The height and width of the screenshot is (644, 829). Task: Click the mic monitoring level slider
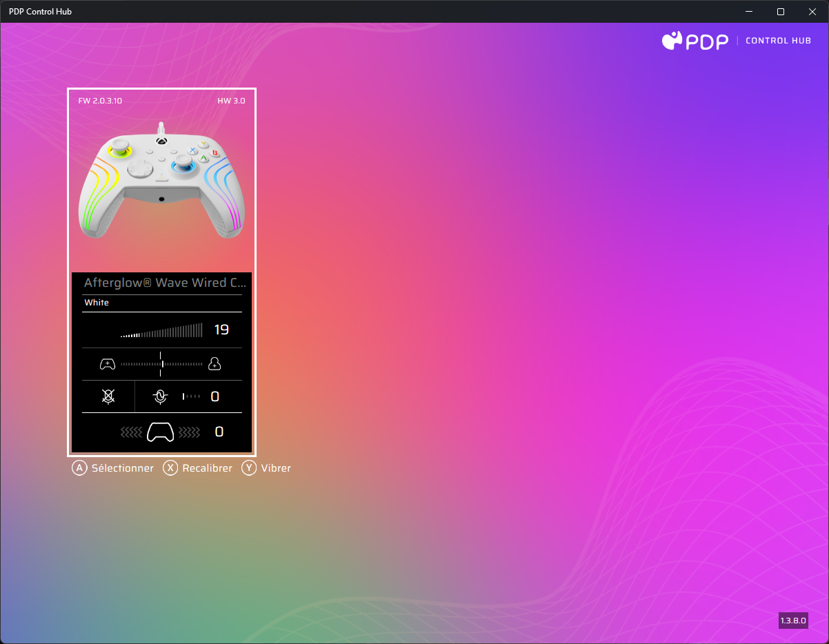pos(192,396)
